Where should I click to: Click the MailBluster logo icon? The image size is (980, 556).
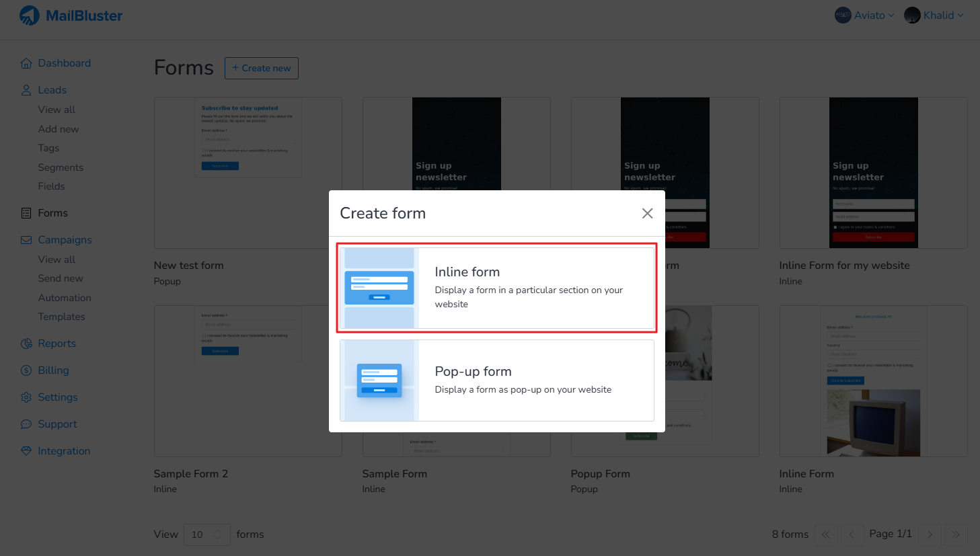(28, 14)
